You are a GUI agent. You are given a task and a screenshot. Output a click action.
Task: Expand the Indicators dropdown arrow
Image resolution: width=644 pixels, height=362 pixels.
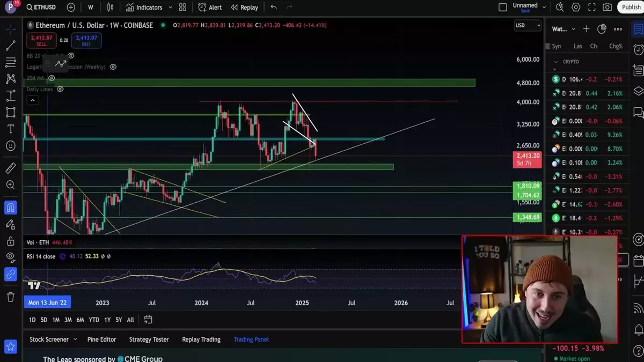[171, 8]
